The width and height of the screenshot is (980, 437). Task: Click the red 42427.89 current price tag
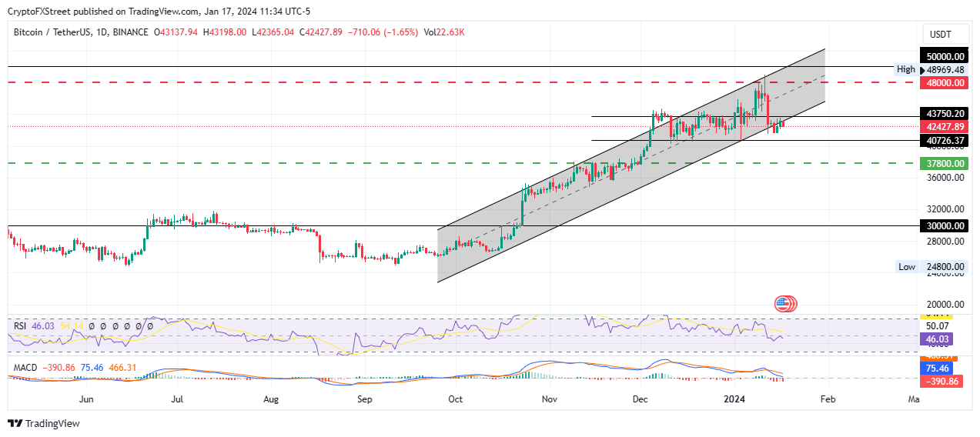pos(945,127)
